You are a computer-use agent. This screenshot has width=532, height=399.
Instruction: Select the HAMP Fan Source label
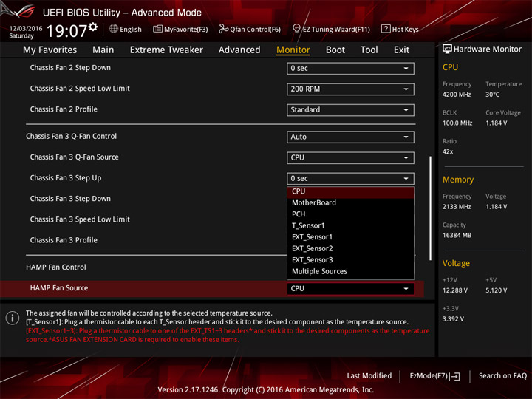coord(59,288)
